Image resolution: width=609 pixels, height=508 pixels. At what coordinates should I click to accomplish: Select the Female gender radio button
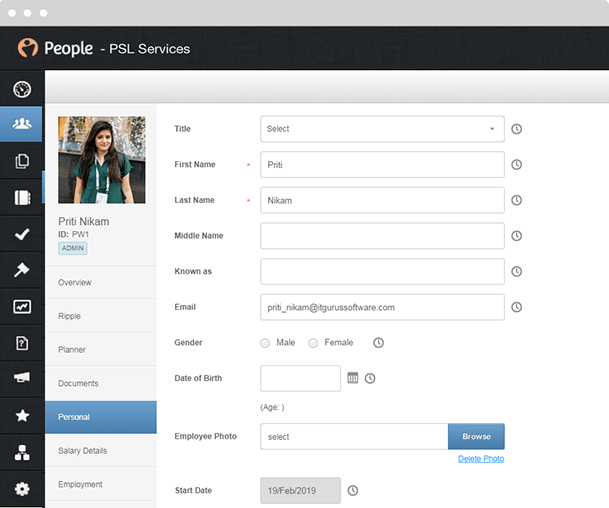pyautogui.click(x=313, y=343)
